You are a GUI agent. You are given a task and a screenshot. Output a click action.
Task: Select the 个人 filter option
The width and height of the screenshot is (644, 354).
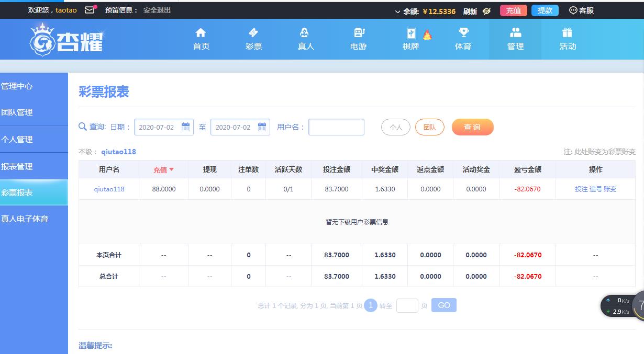(396, 127)
